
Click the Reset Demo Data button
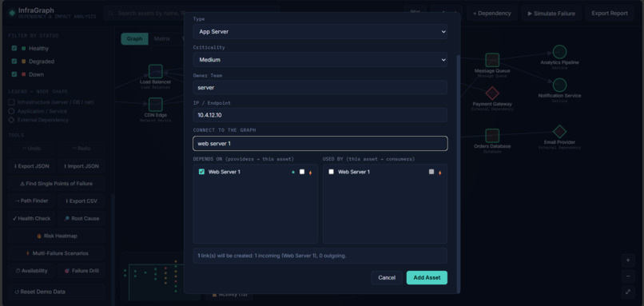(56, 292)
